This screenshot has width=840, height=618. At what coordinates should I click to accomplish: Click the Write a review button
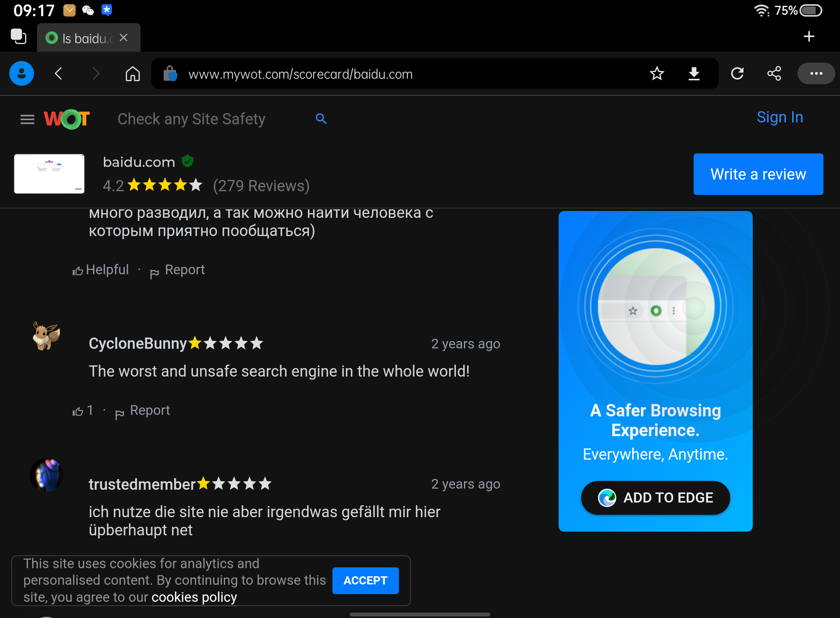tap(758, 174)
